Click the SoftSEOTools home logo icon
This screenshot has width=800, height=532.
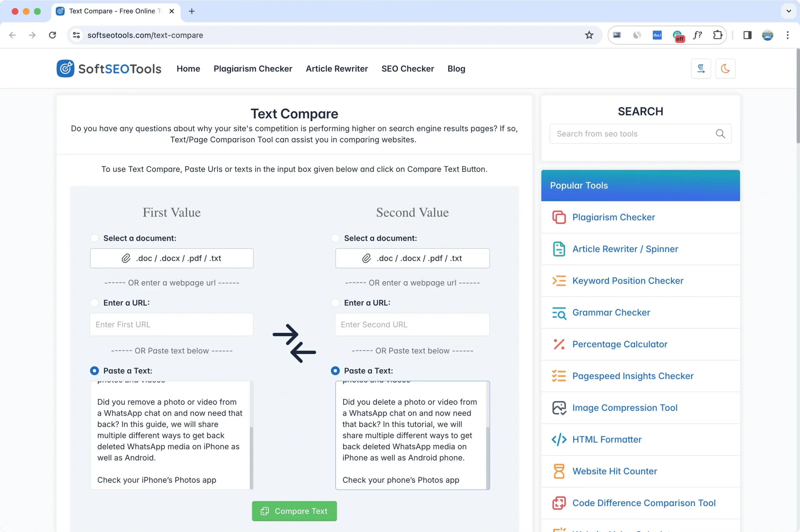[x=66, y=68]
